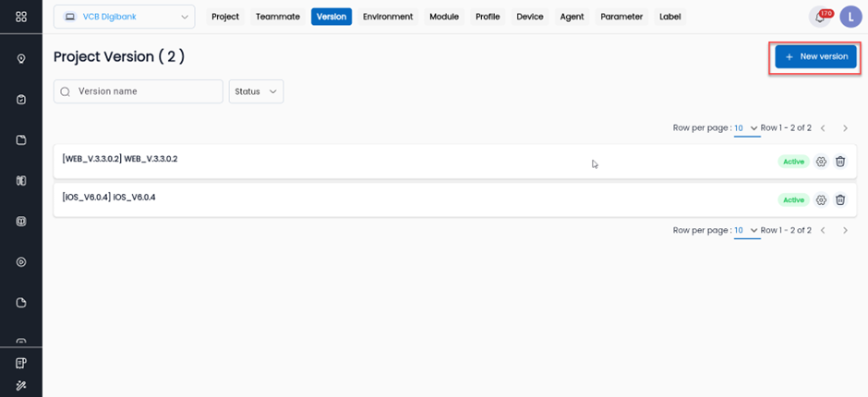Expand top Row per page selector
The image size is (868, 397).
pos(747,128)
